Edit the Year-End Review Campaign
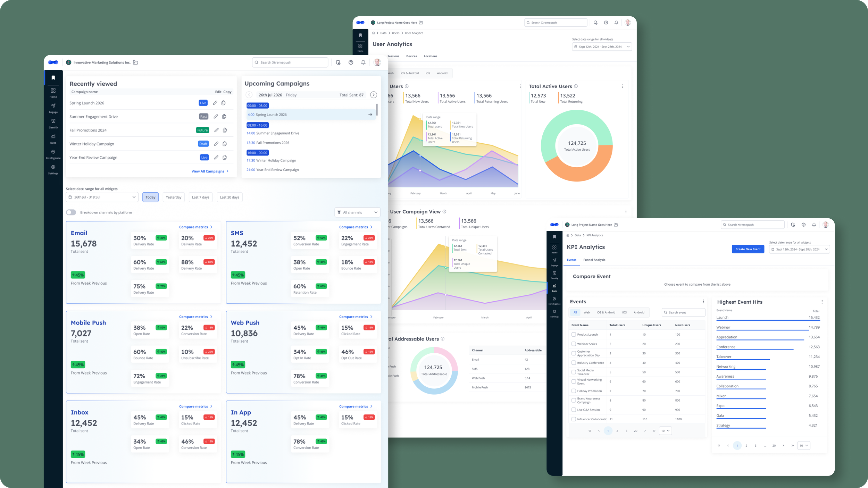Screen dimensions: 868x488 point(216,157)
